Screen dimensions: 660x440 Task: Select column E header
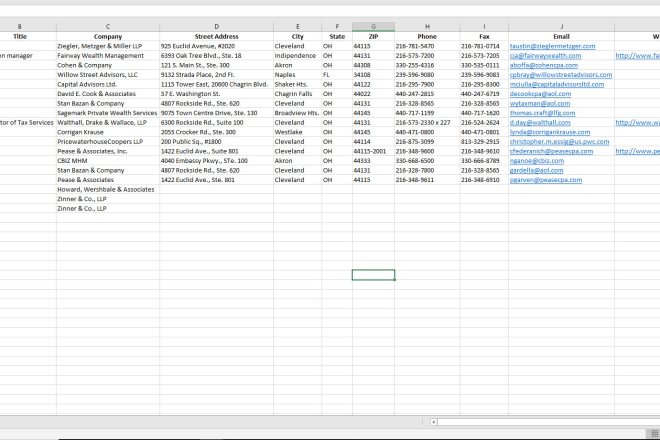[298, 27]
